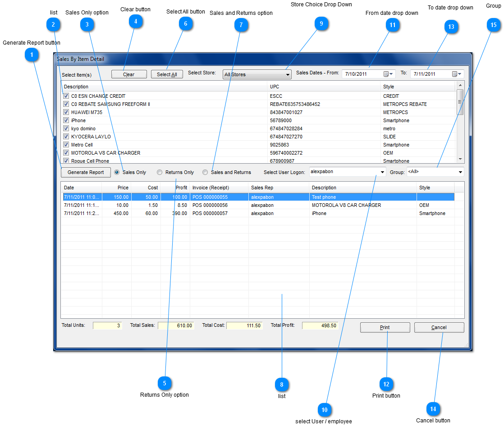
Task: Sort items by Description column header
Action: coord(164,87)
